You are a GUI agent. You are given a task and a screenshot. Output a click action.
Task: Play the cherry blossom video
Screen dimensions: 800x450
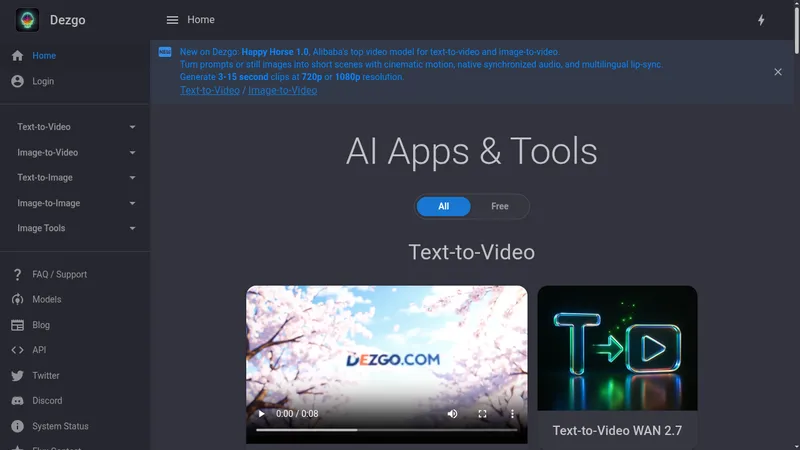pyautogui.click(x=262, y=414)
